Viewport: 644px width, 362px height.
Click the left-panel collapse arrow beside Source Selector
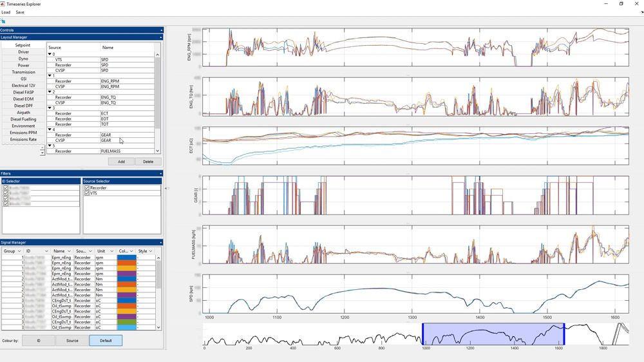166,188
